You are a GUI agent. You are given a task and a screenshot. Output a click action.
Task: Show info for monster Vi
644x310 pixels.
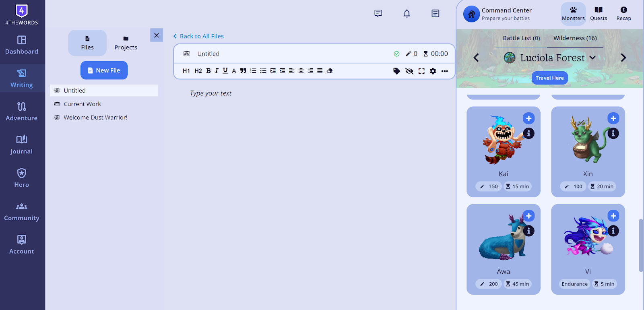tap(613, 231)
